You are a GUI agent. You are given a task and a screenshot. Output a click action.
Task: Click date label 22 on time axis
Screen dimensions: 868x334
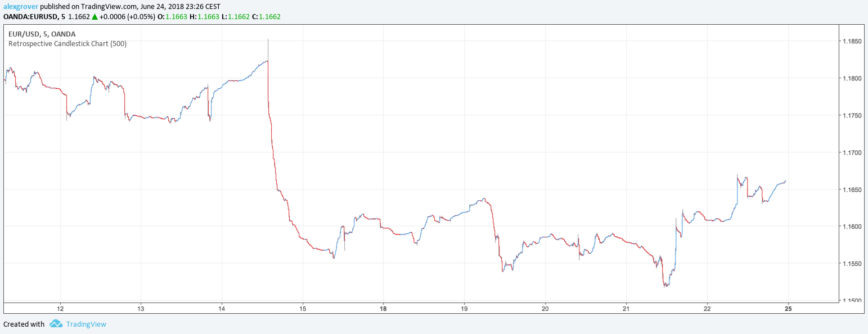(707, 308)
